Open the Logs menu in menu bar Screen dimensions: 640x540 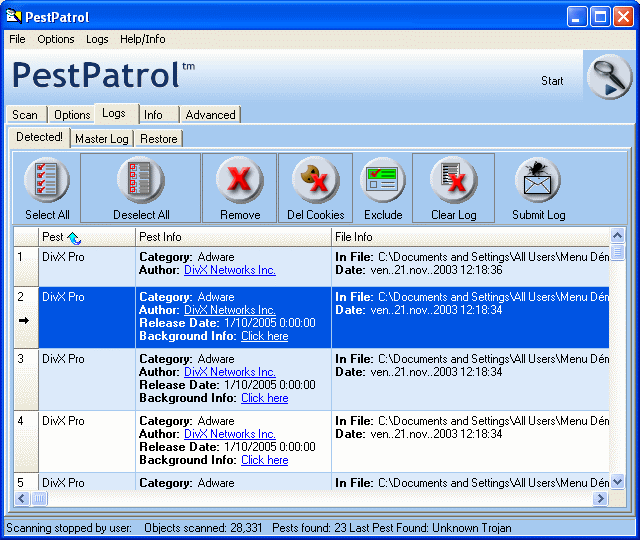click(x=97, y=39)
